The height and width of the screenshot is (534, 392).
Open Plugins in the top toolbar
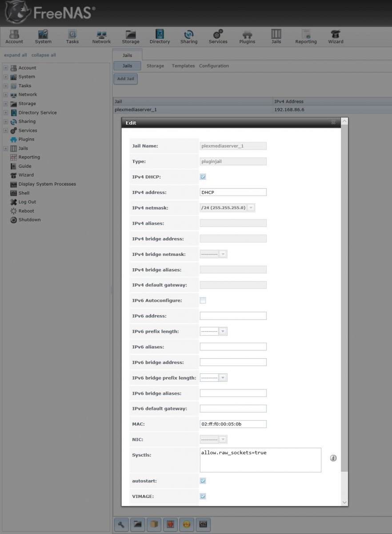[247, 37]
